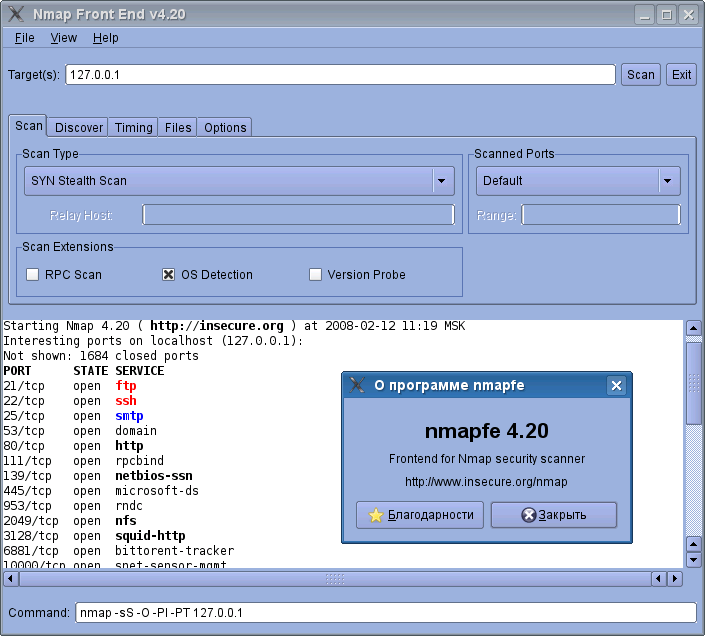Click the lower scroll up arrow of output
The width and height of the screenshot is (705, 636).
click(x=694, y=544)
